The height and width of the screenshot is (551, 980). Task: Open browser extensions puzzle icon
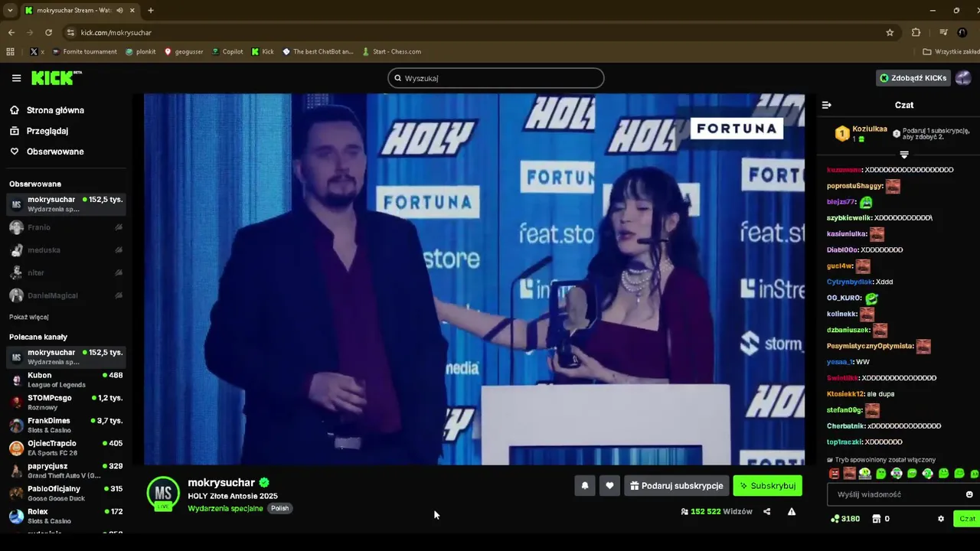tap(916, 32)
